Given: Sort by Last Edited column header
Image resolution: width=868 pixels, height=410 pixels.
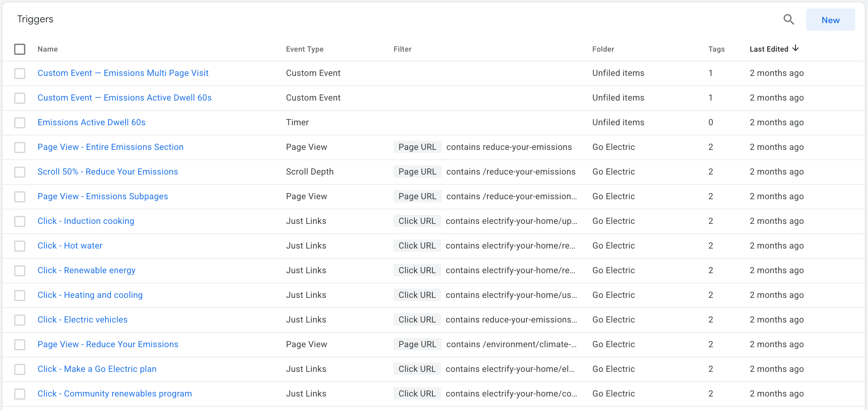Looking at the screenshot, I should (x=769, y=49).
